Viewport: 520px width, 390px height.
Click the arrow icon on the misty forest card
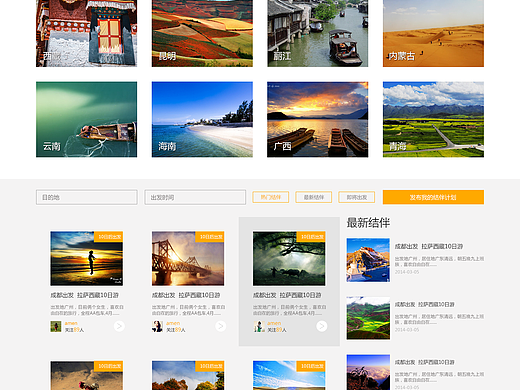[x=321, y=326]
